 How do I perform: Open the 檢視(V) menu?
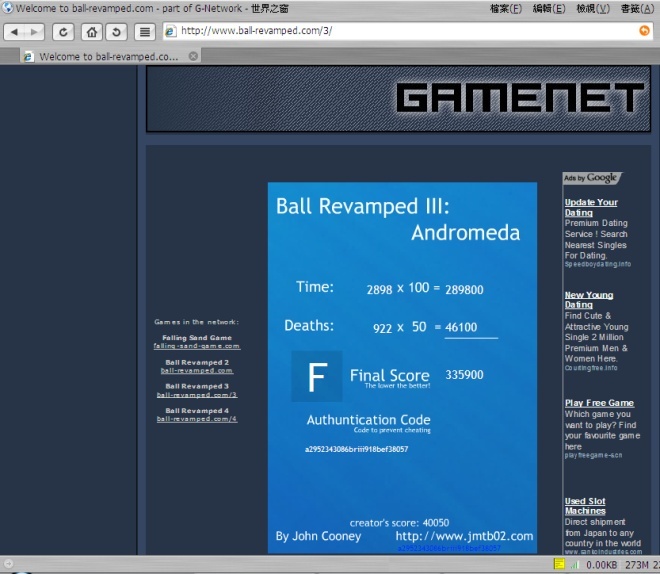pos(593,8)
